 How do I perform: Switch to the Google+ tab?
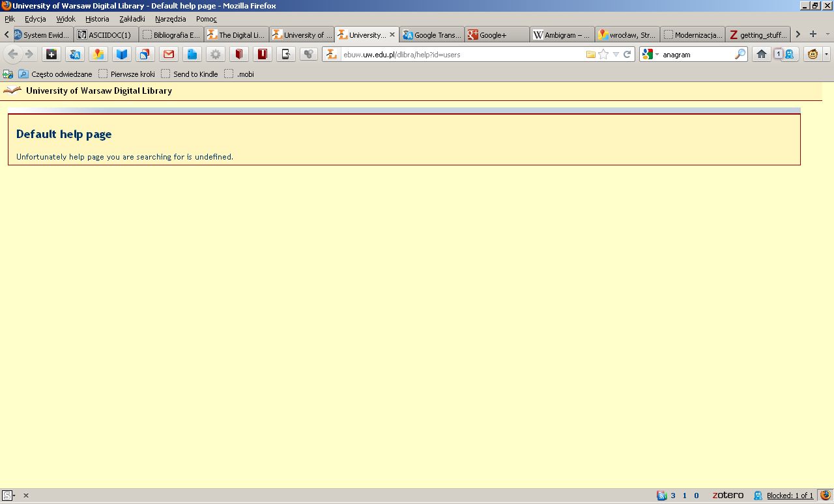click(497, 35)
